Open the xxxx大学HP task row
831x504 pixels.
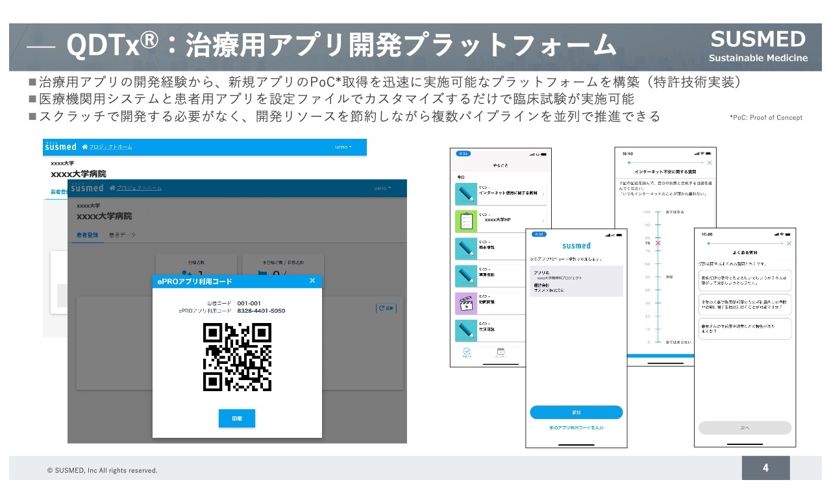click(501, 221)
